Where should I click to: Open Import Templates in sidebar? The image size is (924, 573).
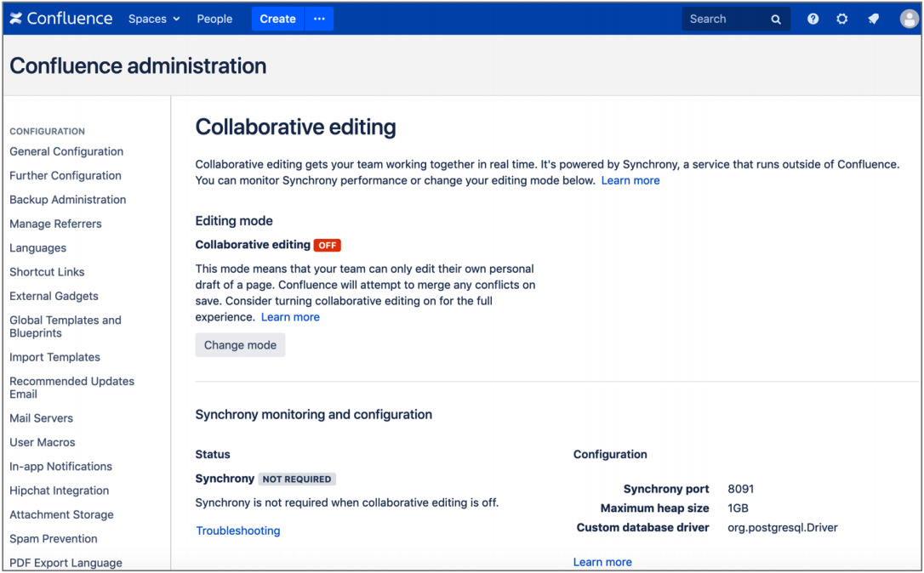point(54,357)
